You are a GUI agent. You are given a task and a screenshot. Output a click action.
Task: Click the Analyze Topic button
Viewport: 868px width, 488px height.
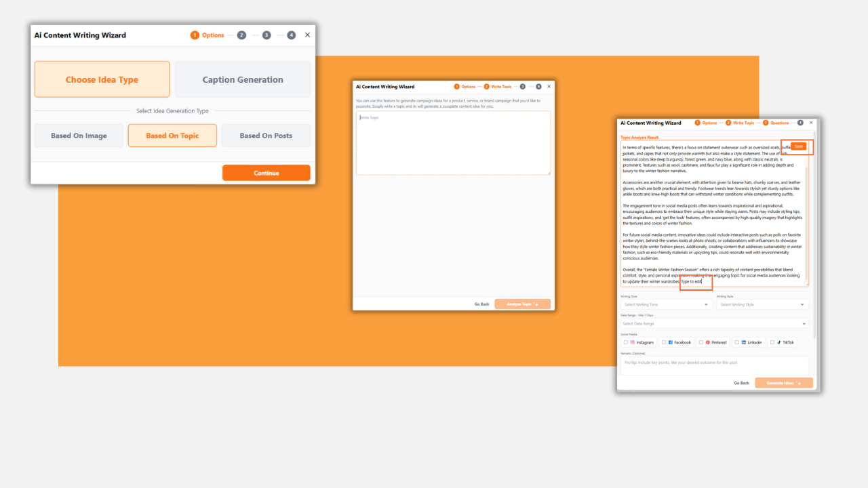click(522, 304)
